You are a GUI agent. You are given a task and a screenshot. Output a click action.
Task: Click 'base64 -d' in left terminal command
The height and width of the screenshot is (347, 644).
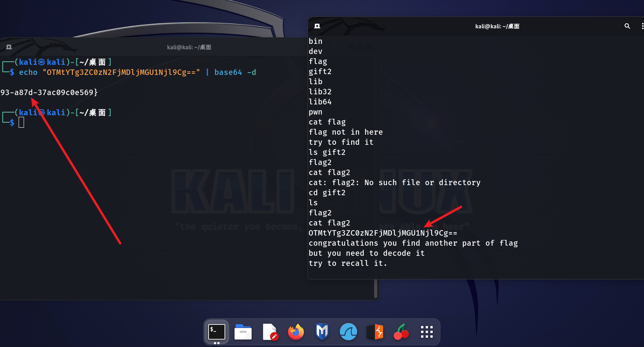coord(235,72)
